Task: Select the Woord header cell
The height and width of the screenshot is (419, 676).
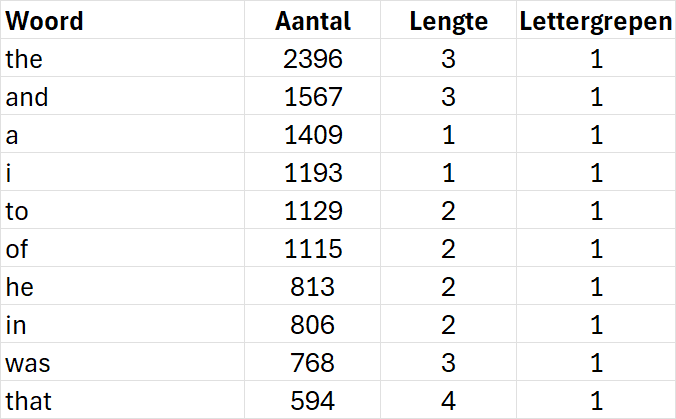Action: pos(122,20)
